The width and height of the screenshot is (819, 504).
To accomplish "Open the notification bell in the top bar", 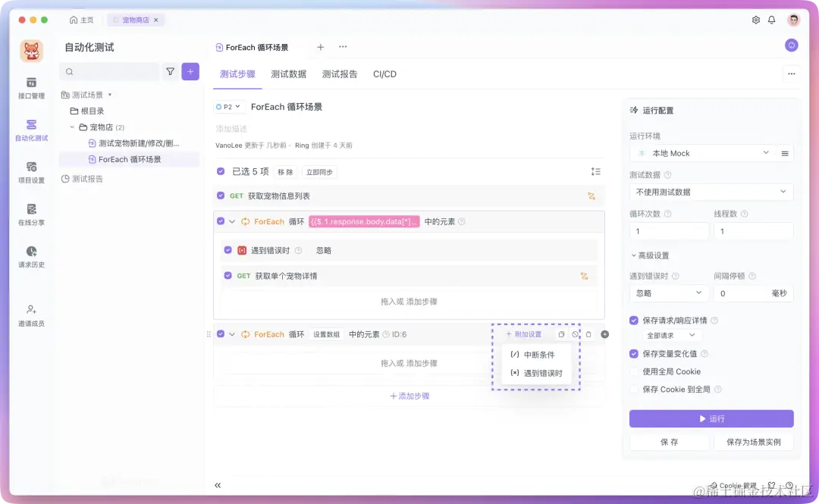I will point(772,20).
